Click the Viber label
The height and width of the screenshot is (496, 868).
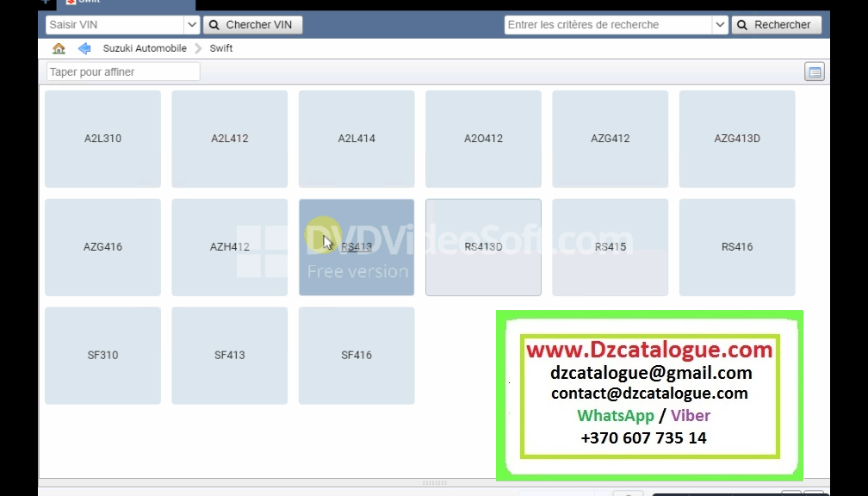(x=691, y=416)
